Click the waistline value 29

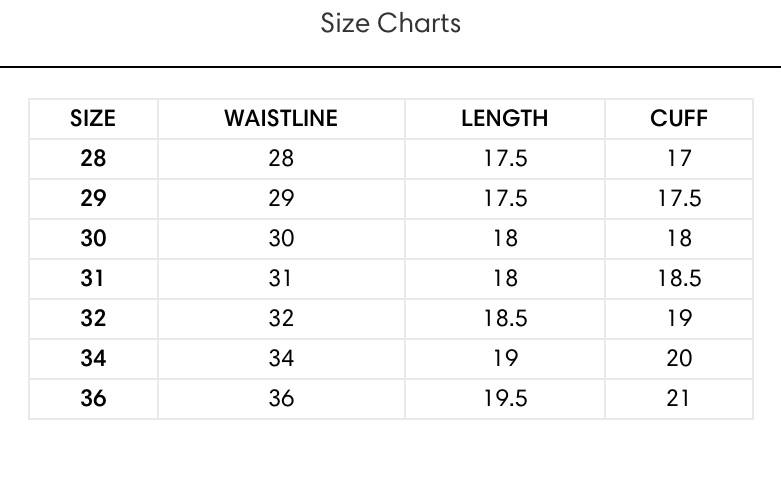click(281, 198)
